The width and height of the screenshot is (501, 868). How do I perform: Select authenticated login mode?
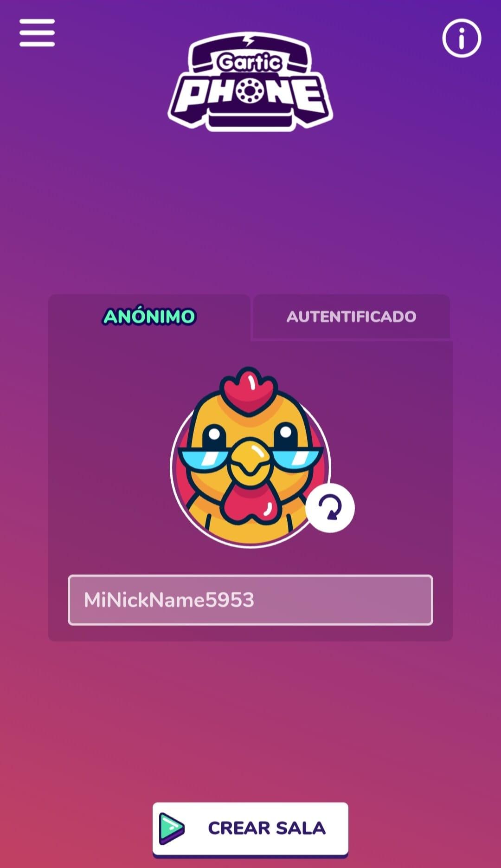351,317
